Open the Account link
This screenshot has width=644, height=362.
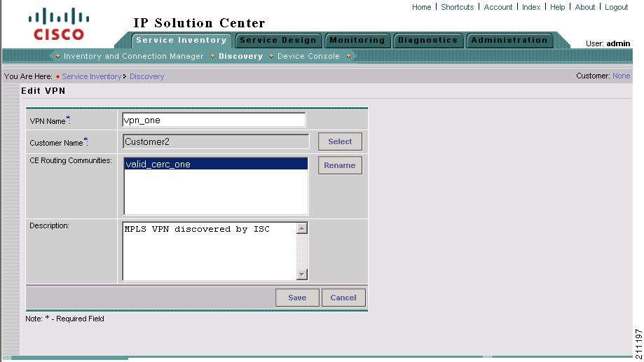point(498,7)
